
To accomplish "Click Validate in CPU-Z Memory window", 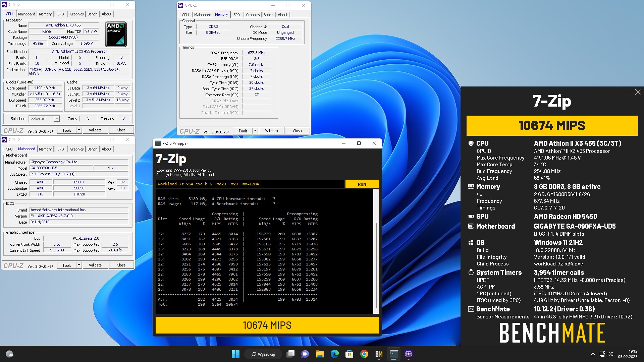I will [x=271, y=131].
